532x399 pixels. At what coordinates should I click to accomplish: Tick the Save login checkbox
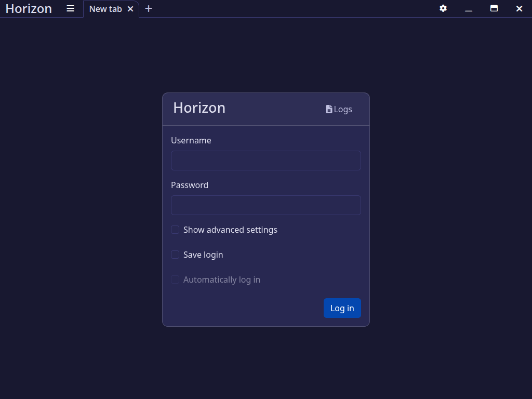coord(175,255)
